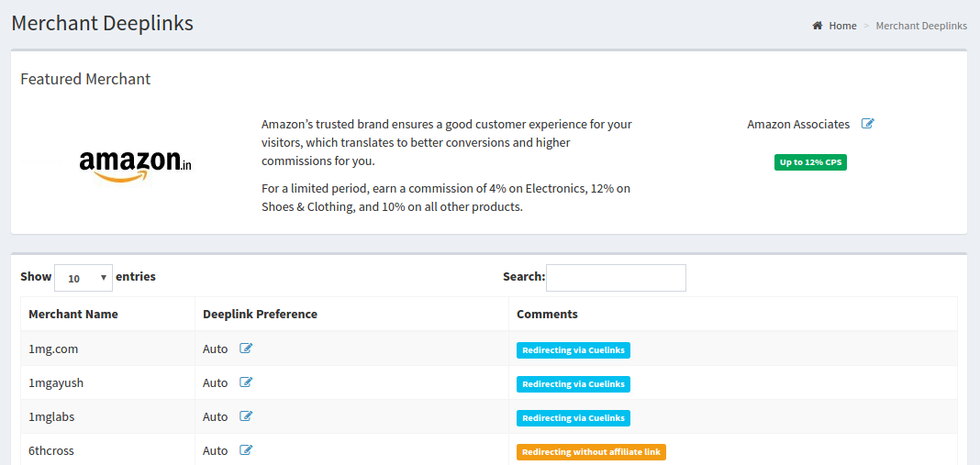Click the home icon in breadcrumb

(817, 26)
